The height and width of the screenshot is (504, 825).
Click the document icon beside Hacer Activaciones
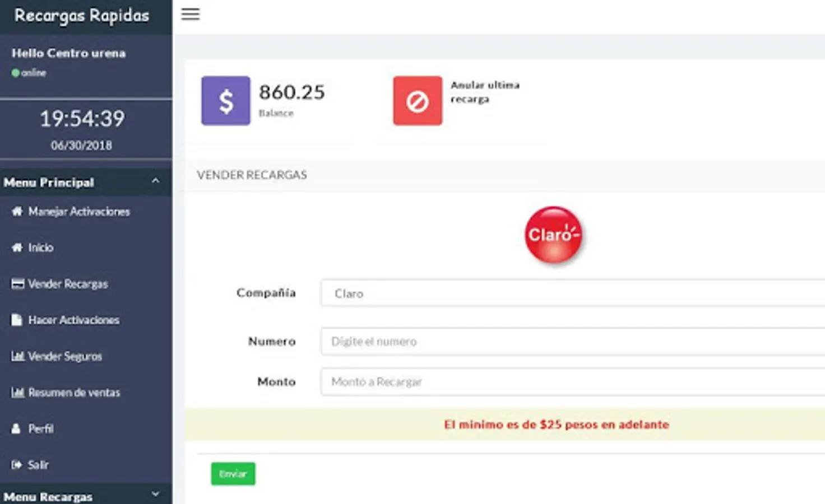tap(17, 320)
